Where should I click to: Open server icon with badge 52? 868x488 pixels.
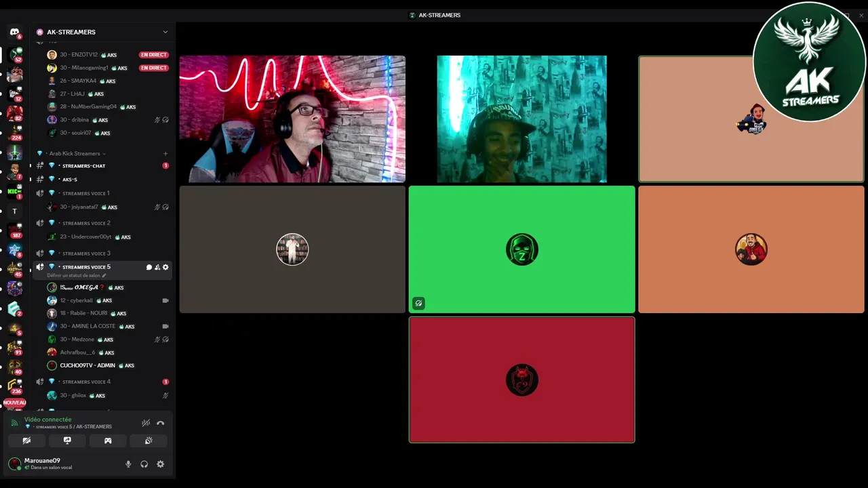15,54
